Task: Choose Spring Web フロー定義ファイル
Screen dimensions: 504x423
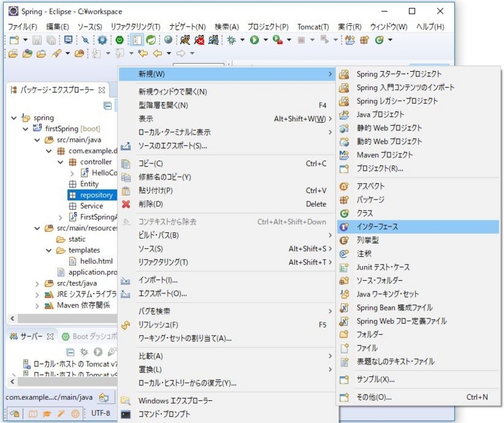Action: pyautogui.click(x=418, y=321)
